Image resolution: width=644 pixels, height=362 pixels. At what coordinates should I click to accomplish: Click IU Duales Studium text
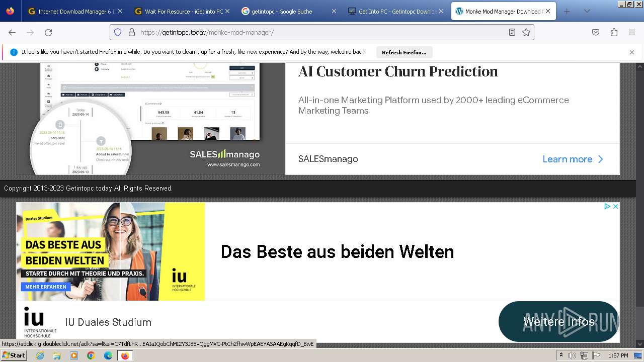[108, 322]
